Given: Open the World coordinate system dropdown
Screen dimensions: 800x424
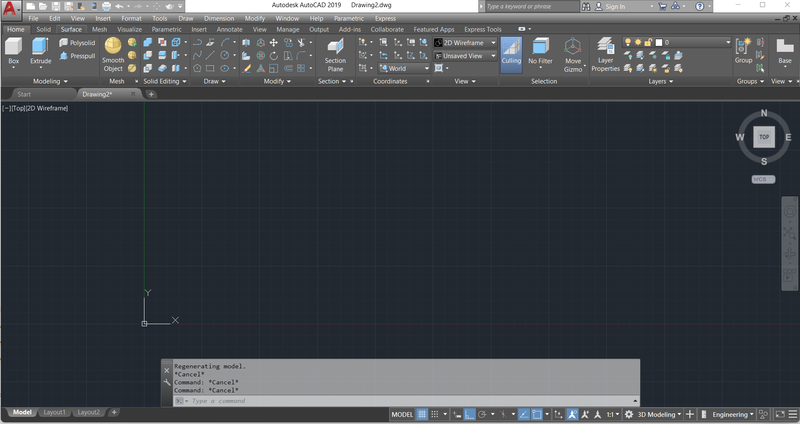Looking at the screenshot, I should 404,68.
